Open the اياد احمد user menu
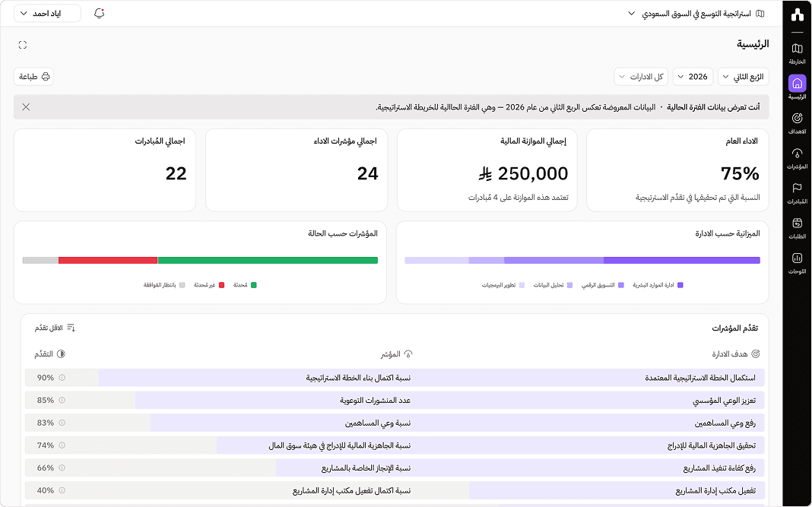This screenshot has width=812, height=507. coord(47,14)
